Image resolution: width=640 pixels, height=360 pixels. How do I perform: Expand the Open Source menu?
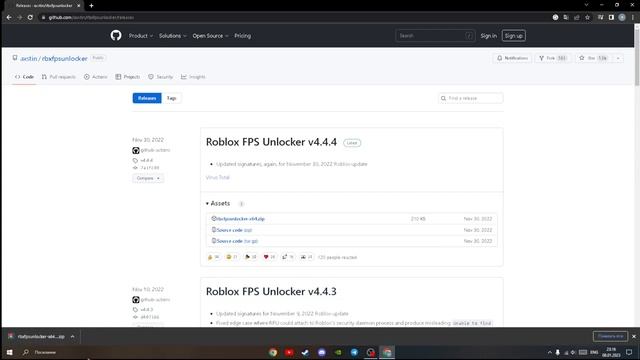click(210, 36)
